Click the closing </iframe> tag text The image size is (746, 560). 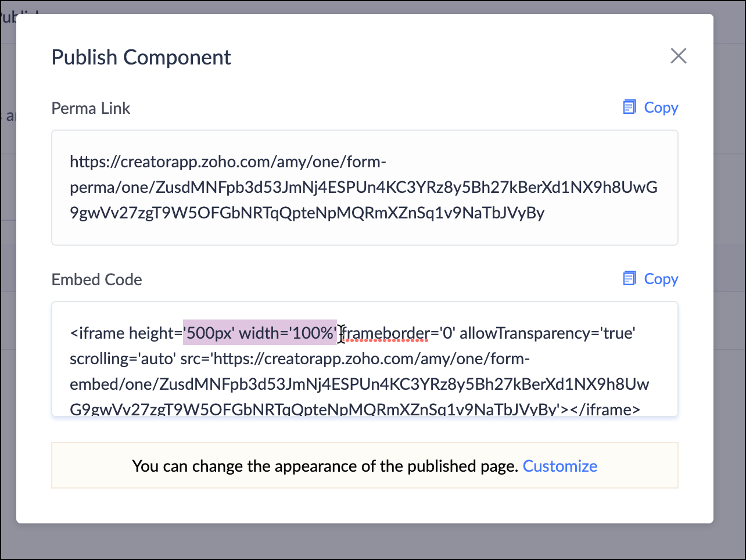tap(605, 410)
